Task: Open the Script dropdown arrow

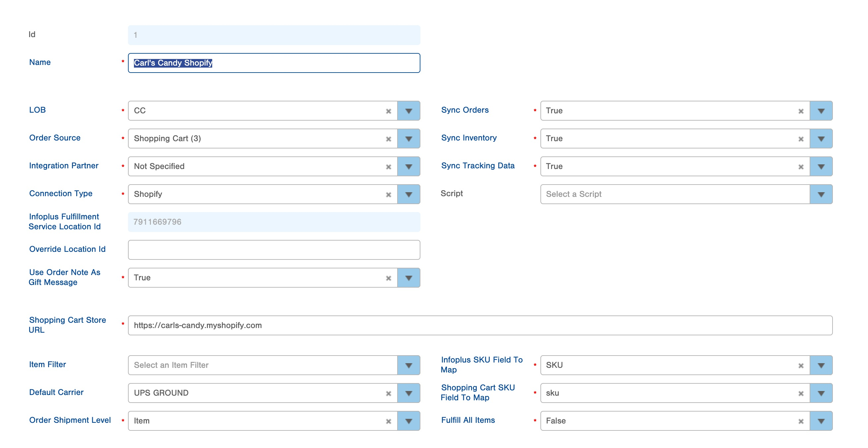Action: [x=821, y=195]
